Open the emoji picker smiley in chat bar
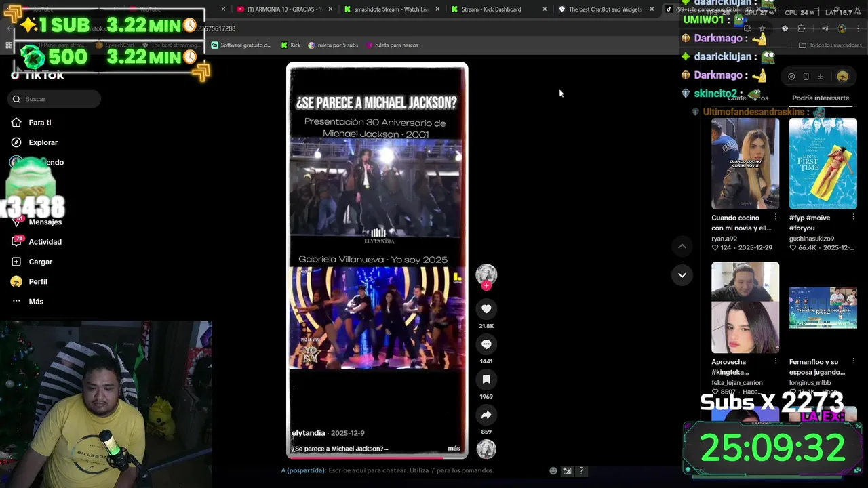 click(553, 470)
